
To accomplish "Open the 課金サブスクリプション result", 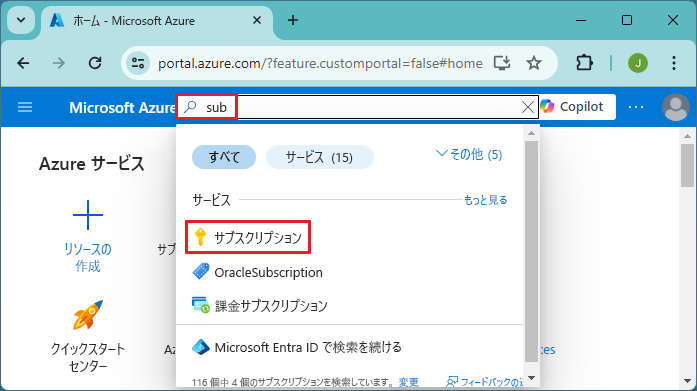I will click(260, 306).
